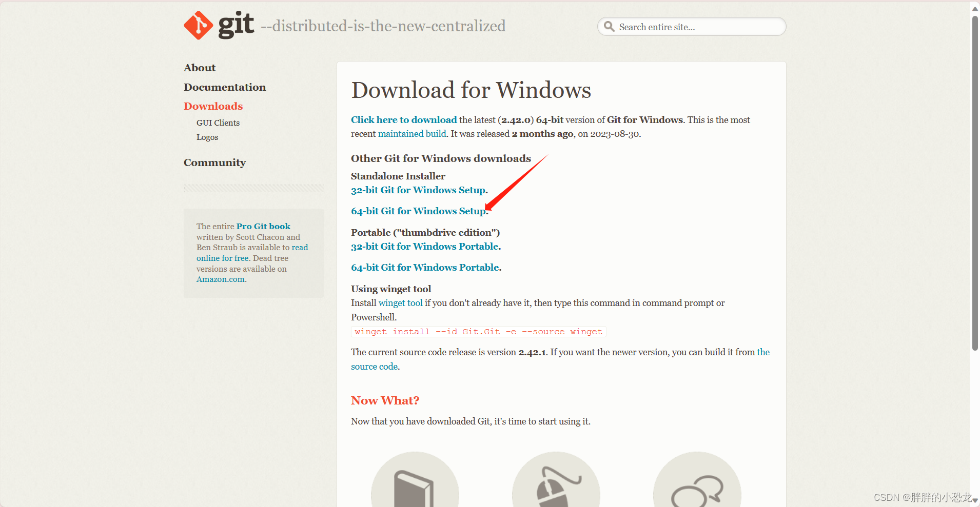The image size is (980, 507).
Task: Click the 'git' wordmark in header
Action: [236, 25]
